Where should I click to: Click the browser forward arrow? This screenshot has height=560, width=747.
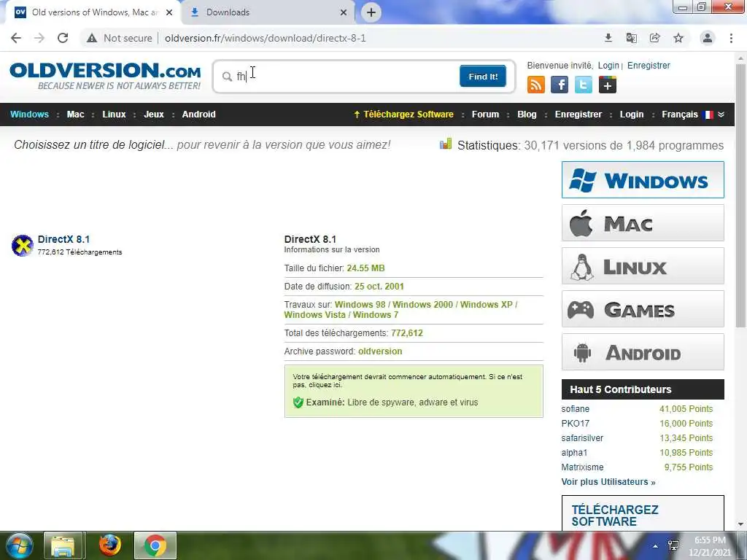point(39,38)
